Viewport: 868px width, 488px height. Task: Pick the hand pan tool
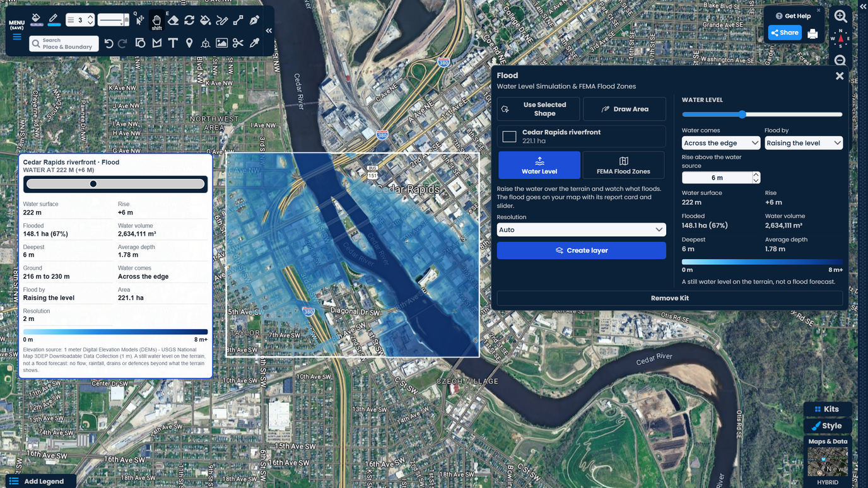(156, 20)
